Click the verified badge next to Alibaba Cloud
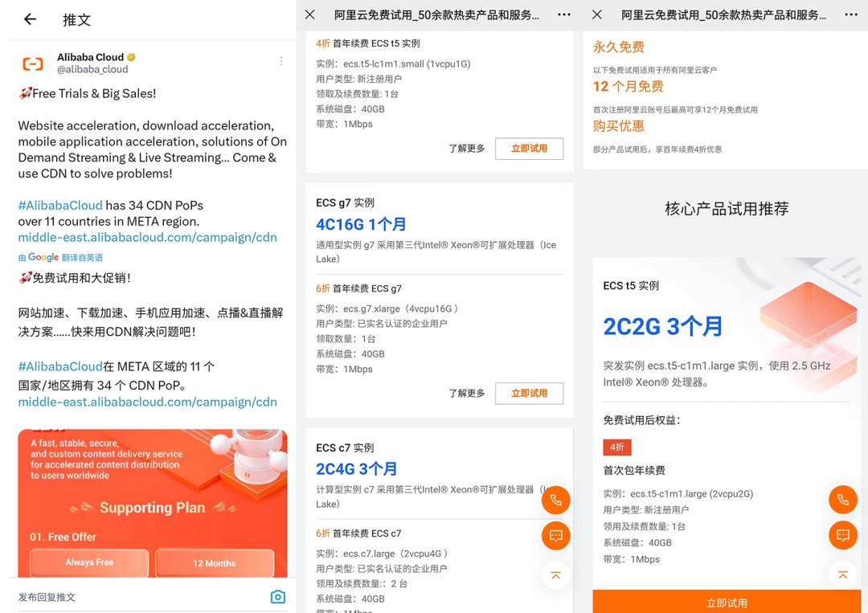This screenshot has height=613, width=868. pos(131,57)
